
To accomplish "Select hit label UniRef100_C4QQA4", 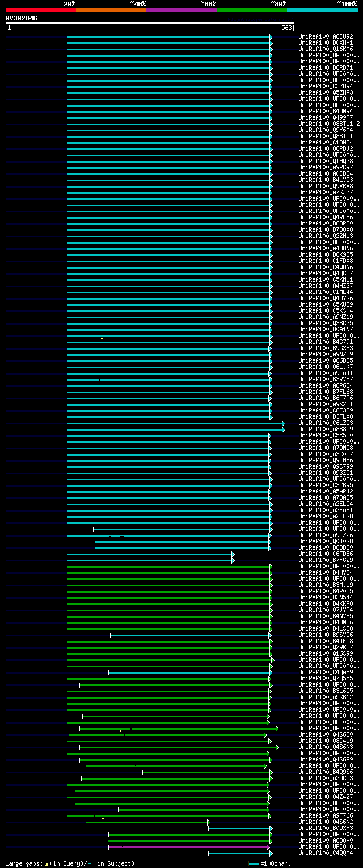I will click(x=326, y=853).
